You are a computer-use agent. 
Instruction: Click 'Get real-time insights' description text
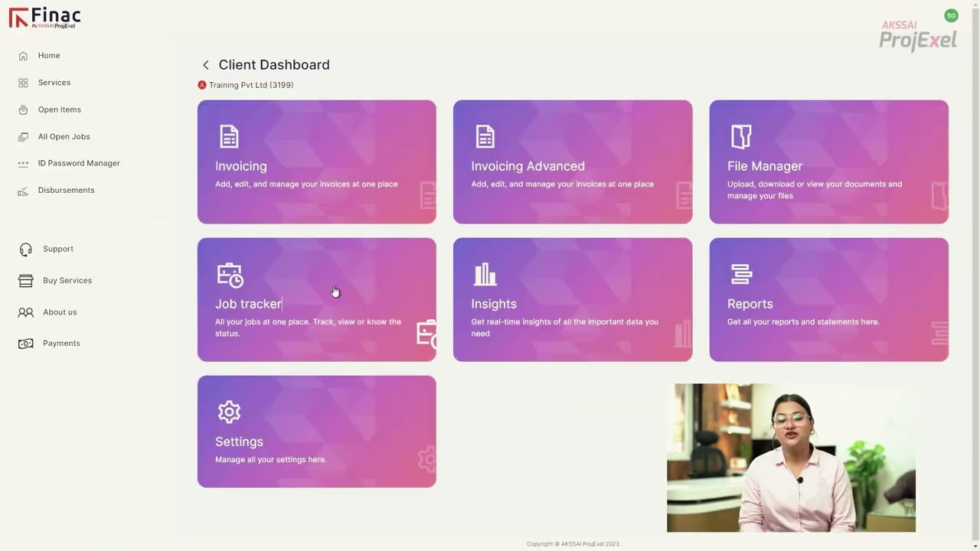click(564, 328)
